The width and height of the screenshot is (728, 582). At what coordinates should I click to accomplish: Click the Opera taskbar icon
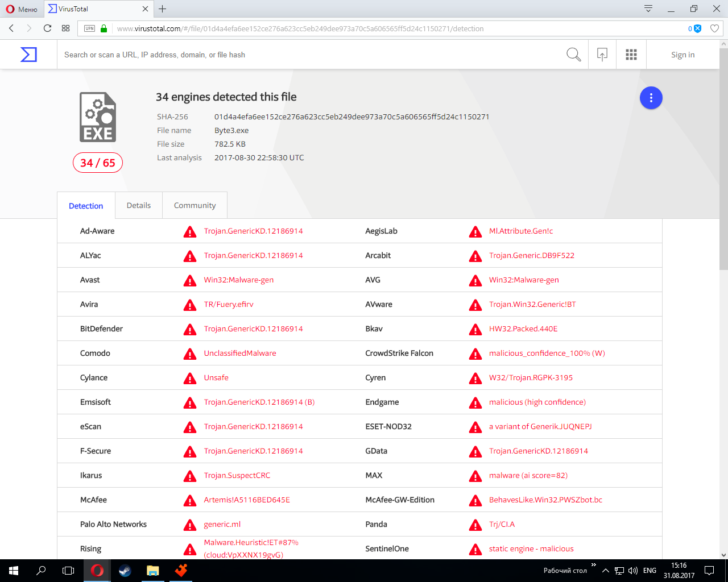(97, 571)
